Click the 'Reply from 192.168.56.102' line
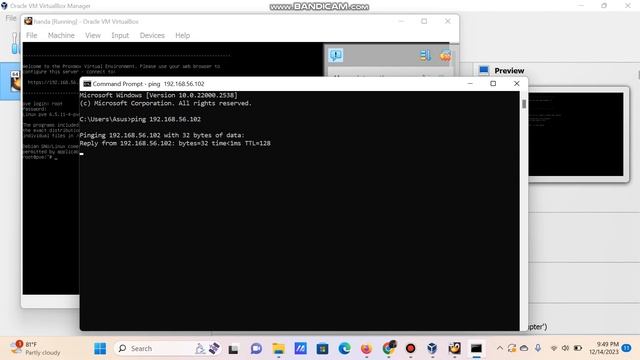 (175, 143)
